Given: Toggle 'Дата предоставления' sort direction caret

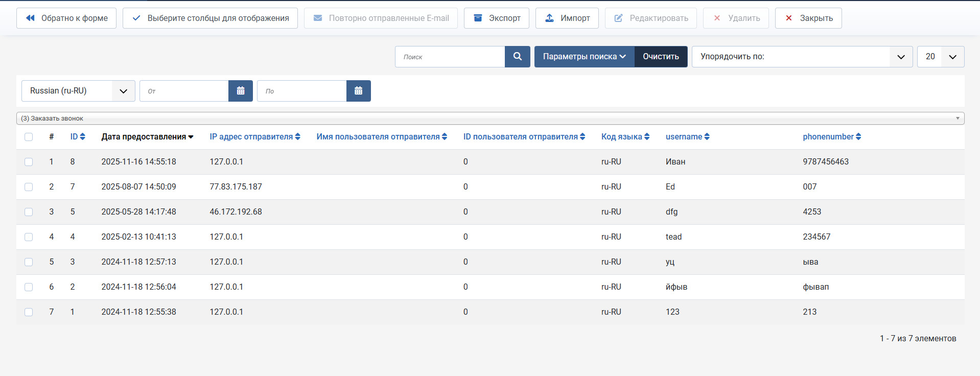Looking at the screenshot, I should [191, 137].
